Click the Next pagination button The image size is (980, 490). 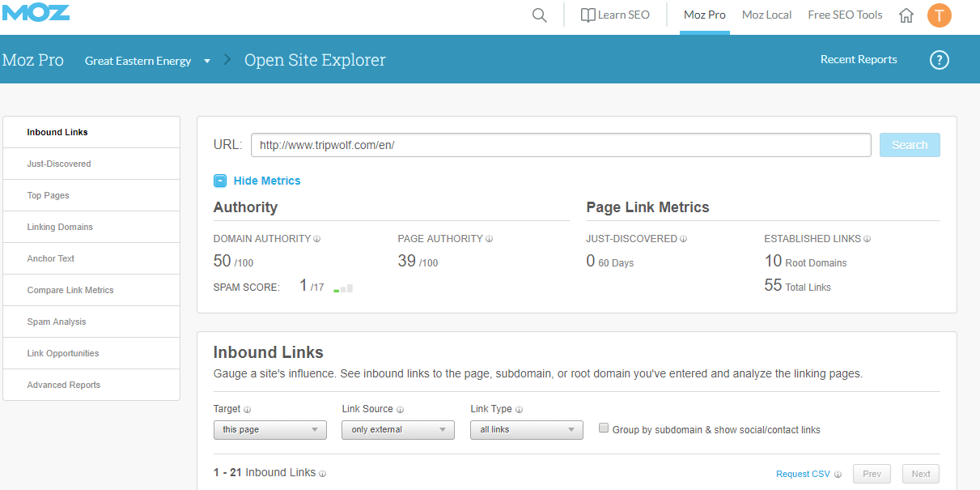(921, 474)
